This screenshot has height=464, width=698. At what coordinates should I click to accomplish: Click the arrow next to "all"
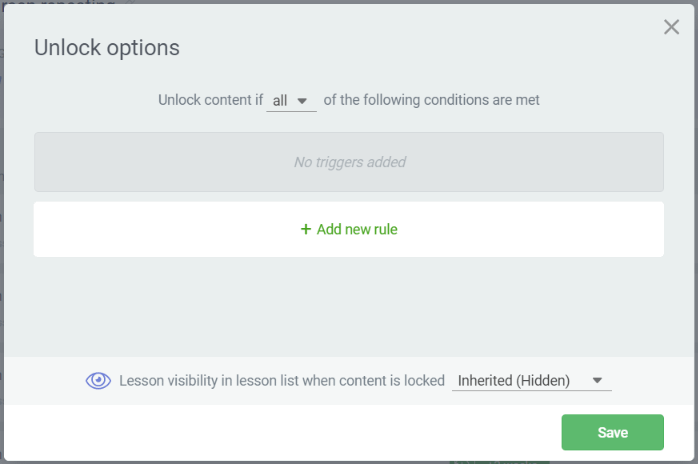pos(303,101)
